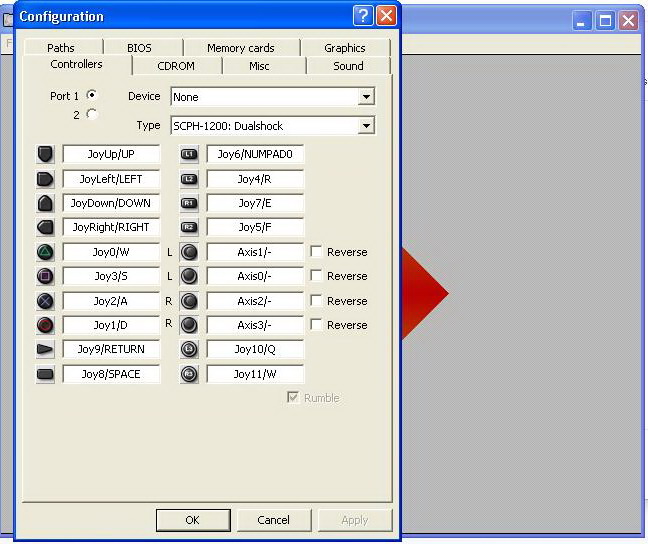Open the Type dropdown showing SCPH-1200: Dualshock
The height and width of the screenshot is (544, 648).
273,126
